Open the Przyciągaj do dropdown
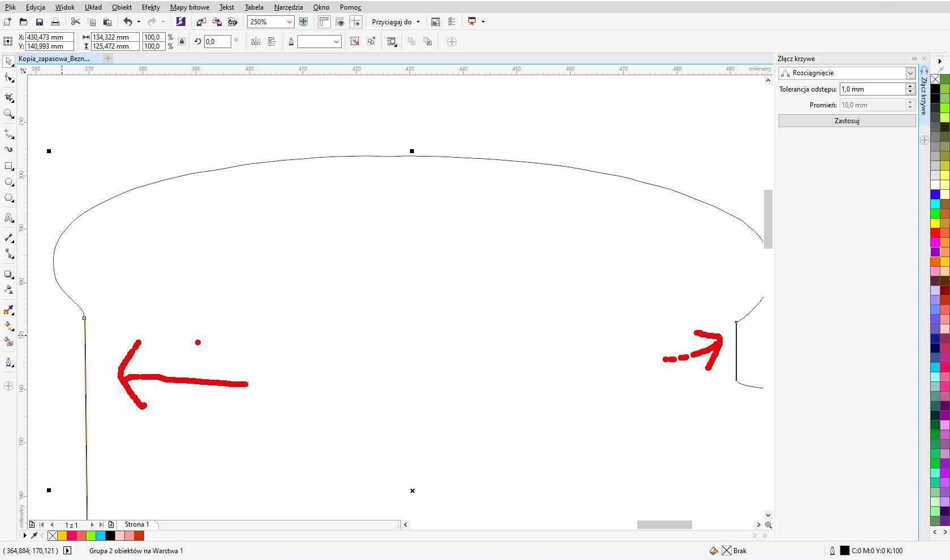The image size is (950, 560). 396,22
